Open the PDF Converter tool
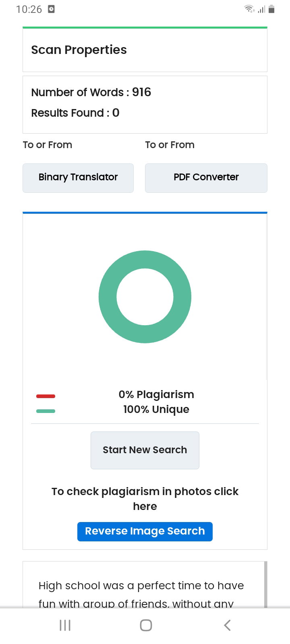The width and height of the screenshot is (290, 644). click(x=206, y=178)
